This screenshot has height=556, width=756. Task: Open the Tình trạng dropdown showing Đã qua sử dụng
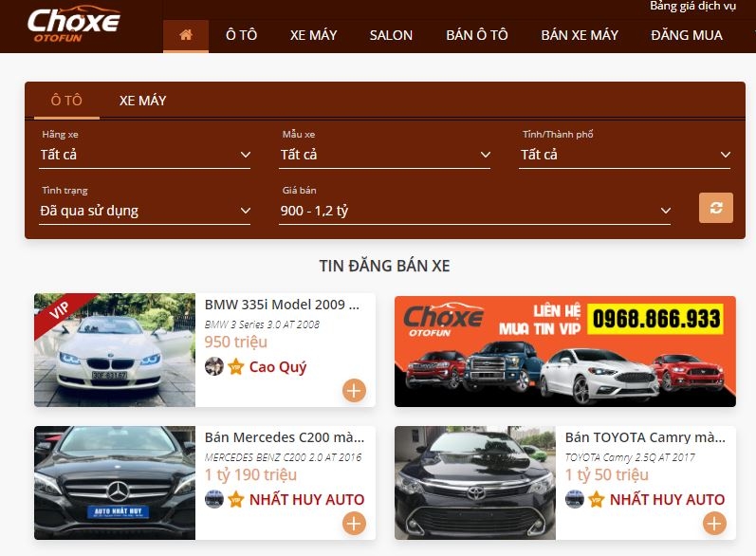(x=144, y=211)
